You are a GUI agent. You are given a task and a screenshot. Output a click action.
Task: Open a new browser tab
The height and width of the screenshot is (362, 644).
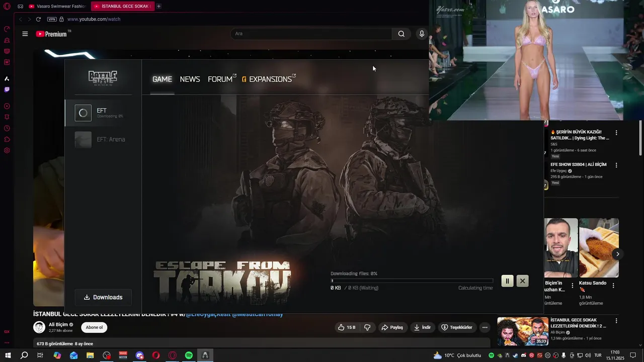[x=158, y=6]
